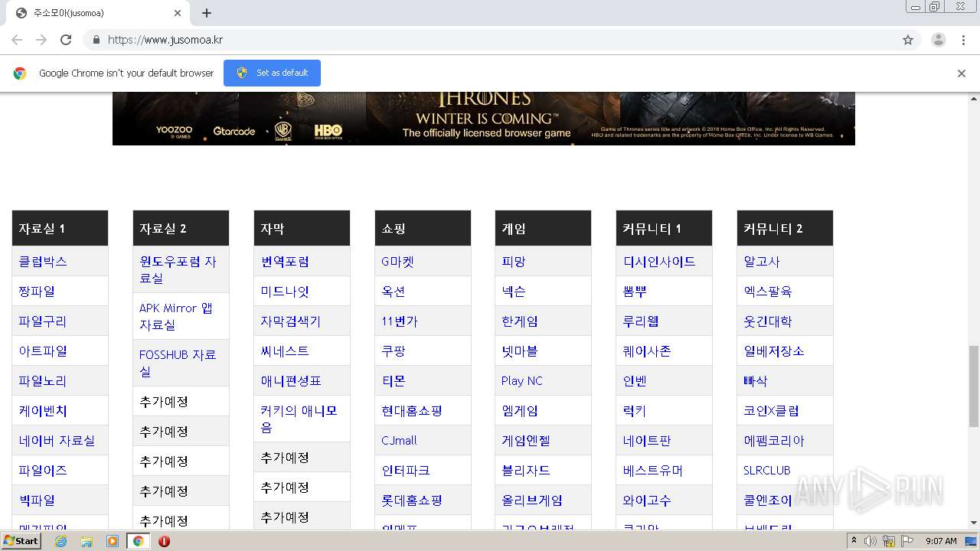Screen dimensions: 980x551
Task: Open a new tab with the plus button
Action: coord(207,13)
